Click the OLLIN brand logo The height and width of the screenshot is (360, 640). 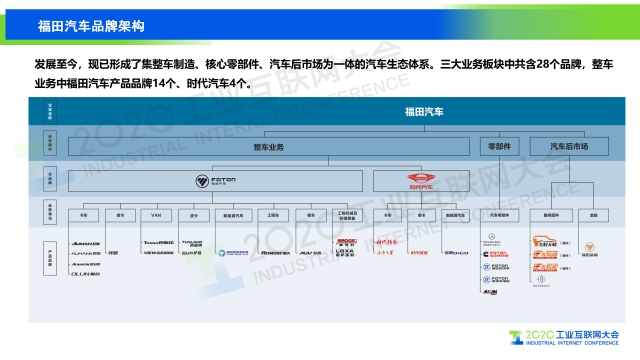pyautogui.click(x=86, y=274)
